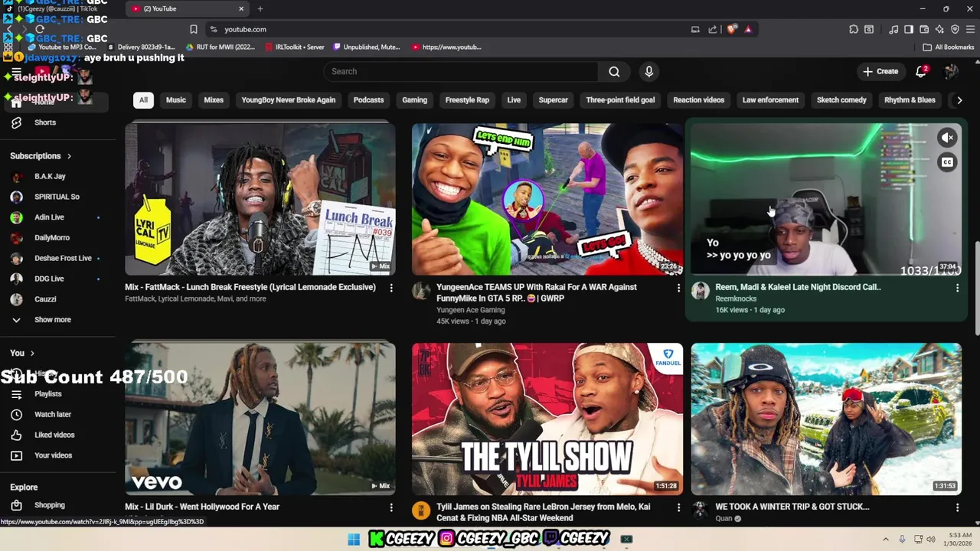Screen dimensions: 980x551
Task: Open Tylil James channel avatar
Action: [x=420, y=510]
